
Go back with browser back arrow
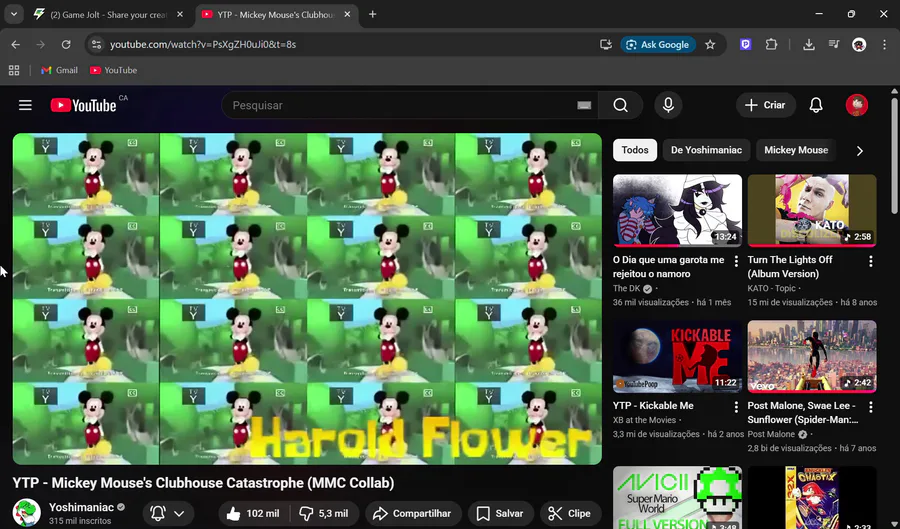(15, 44)
